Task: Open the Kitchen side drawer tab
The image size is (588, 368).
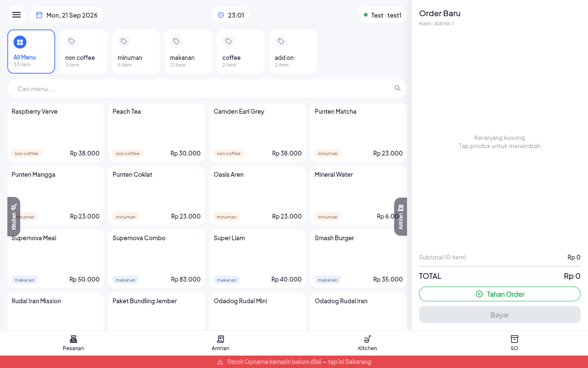Action: click(14, 217)
